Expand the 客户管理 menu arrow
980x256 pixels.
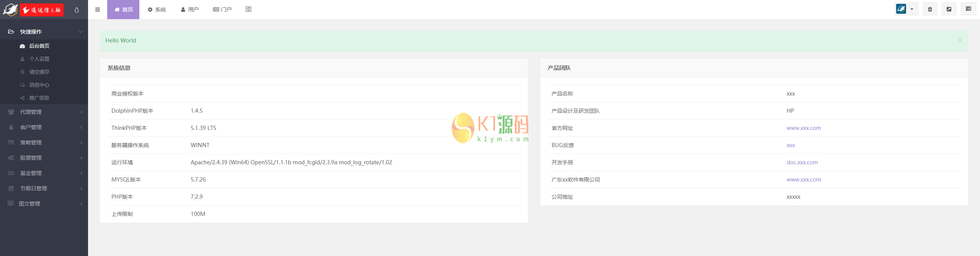pyautogui.click(x=81, y=127)
